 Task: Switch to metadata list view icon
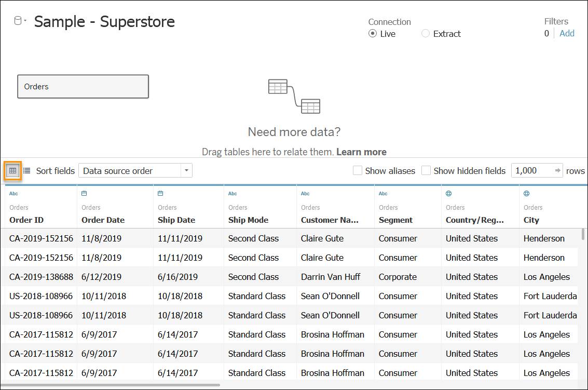(26, 171)
